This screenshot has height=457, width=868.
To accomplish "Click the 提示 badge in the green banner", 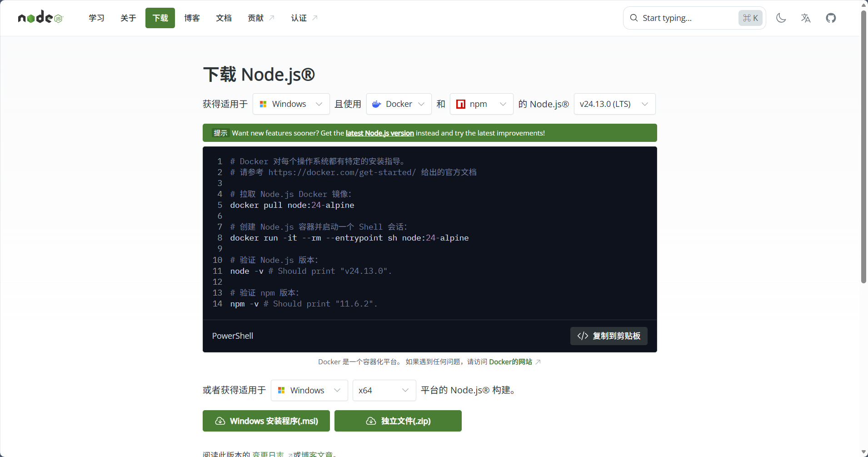I will 220,133.
